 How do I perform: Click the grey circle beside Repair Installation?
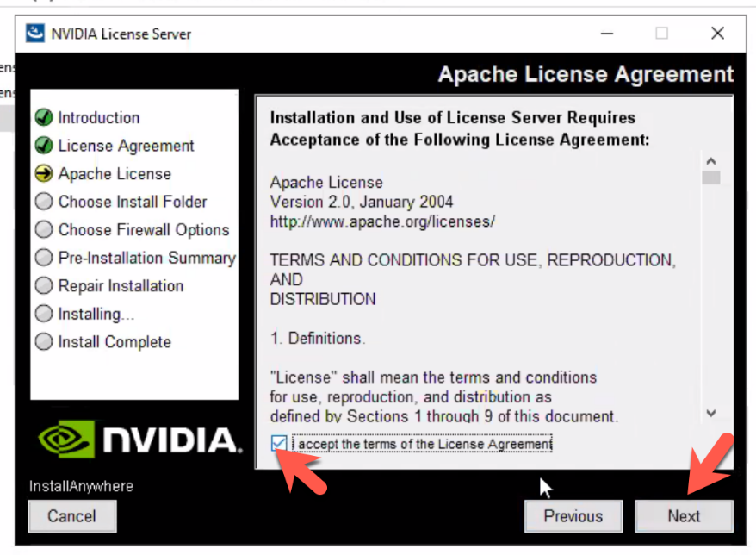click(44, 286)
